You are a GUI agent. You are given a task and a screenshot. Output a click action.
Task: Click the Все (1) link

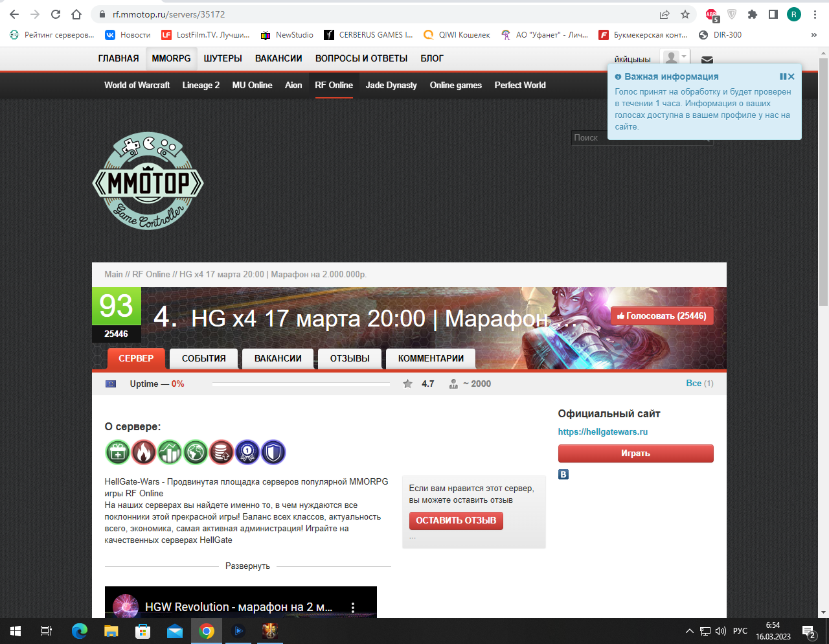click(699, 383)
